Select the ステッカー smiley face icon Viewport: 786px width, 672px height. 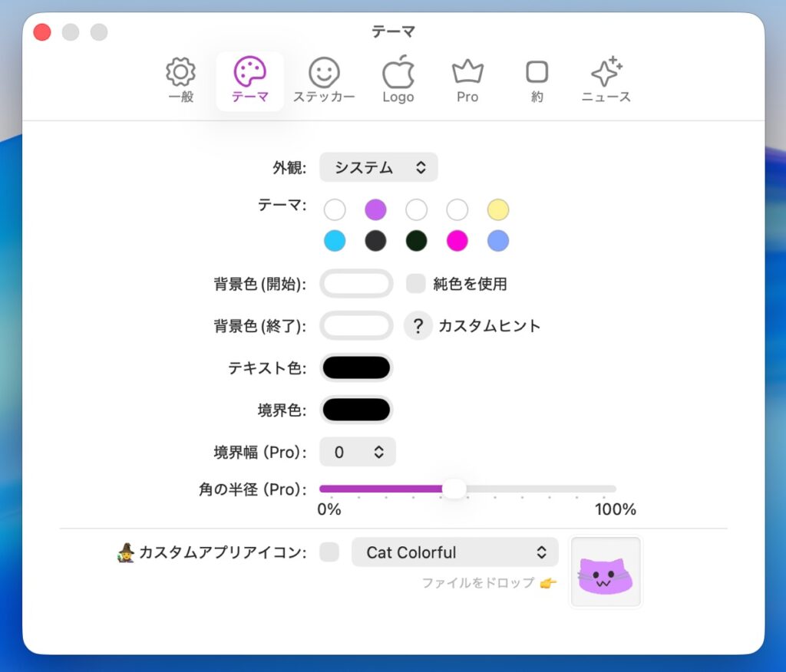pyautogui.click(x=324, y=73)
